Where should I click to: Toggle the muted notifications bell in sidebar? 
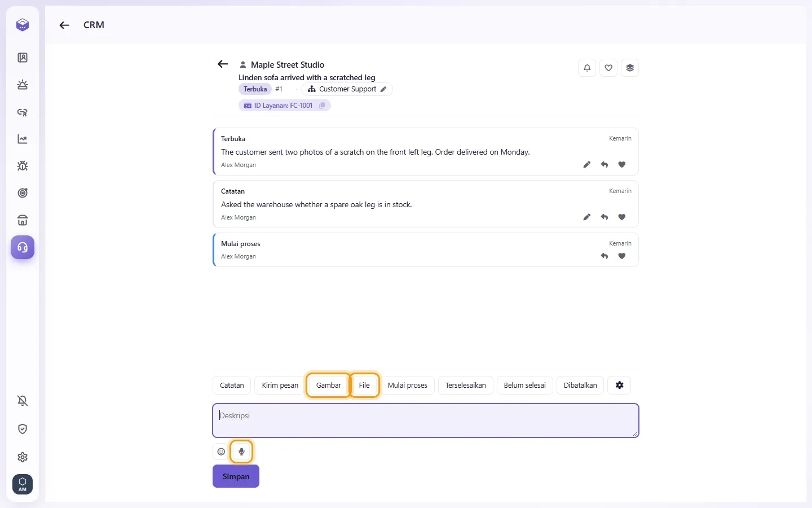point(23,401)
